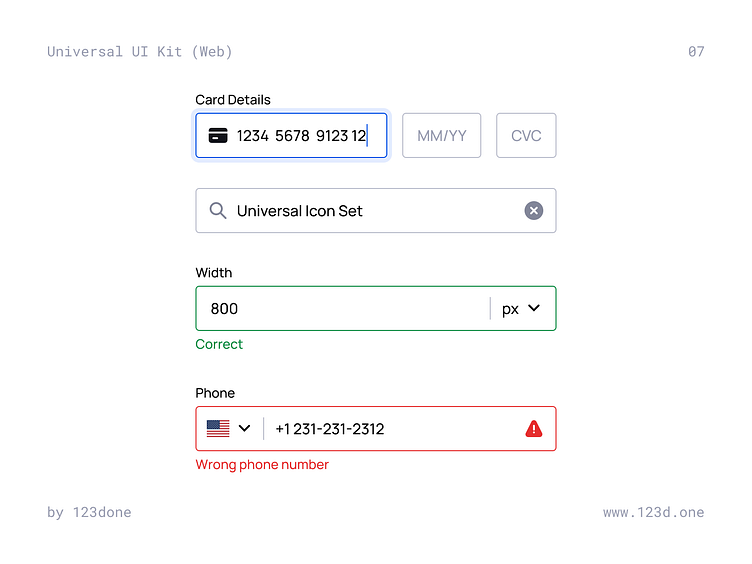Click the search magnifier icon
752x564 pixels.
point(218,211)
